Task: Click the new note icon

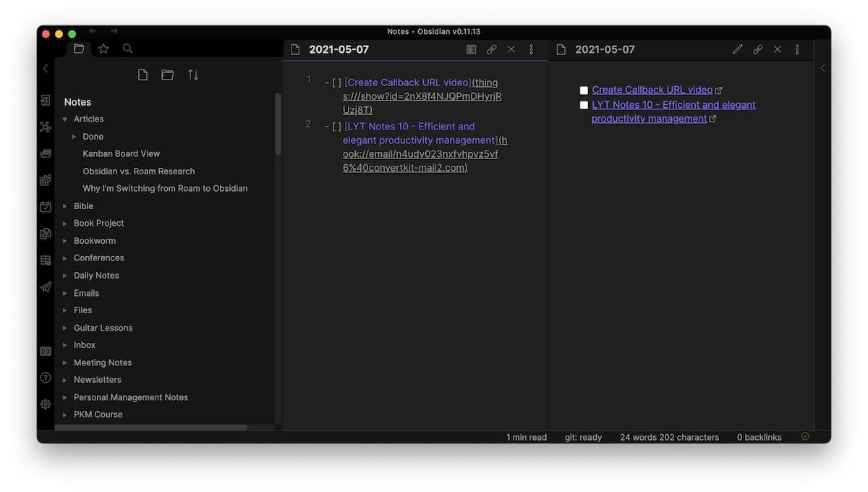Action: [142, 75]
